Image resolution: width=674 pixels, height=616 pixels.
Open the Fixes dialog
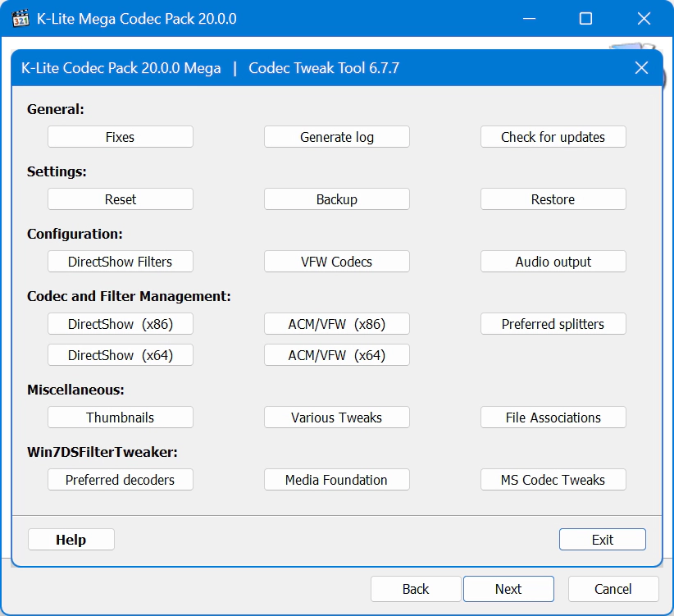121,137
